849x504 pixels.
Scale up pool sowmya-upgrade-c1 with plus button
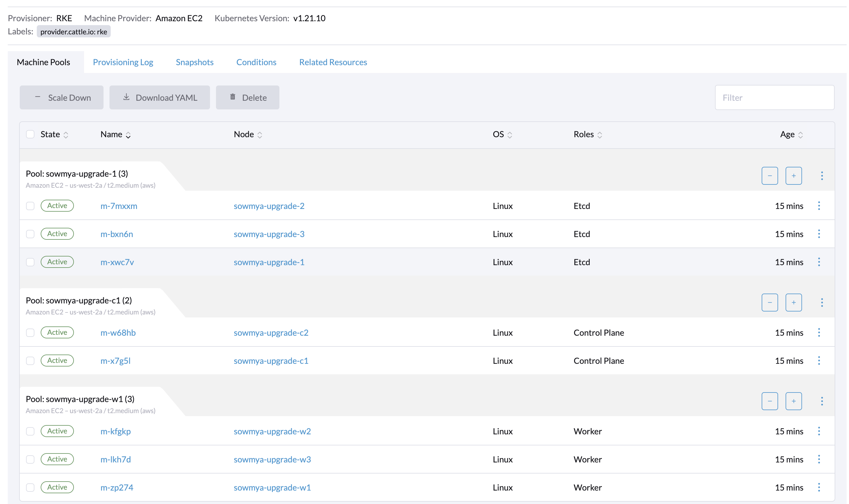[794, 302]
